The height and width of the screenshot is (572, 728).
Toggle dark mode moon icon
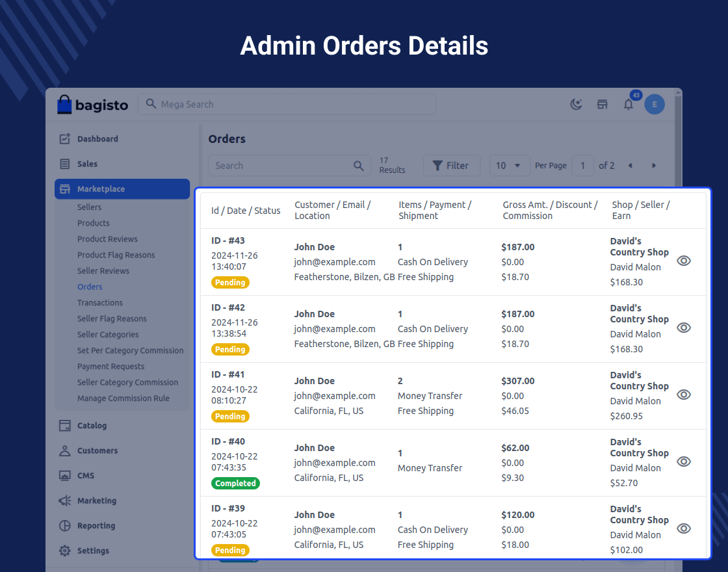[576, 105]
